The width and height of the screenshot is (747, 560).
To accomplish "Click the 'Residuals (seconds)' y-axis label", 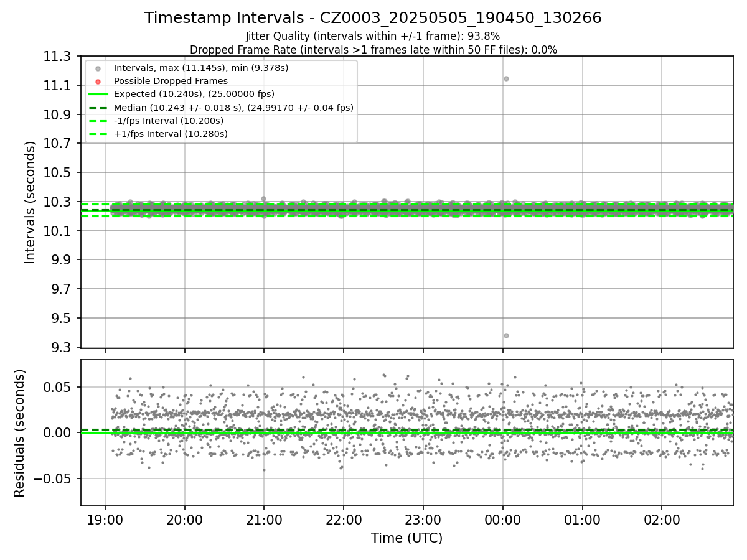I will point(19,433).
